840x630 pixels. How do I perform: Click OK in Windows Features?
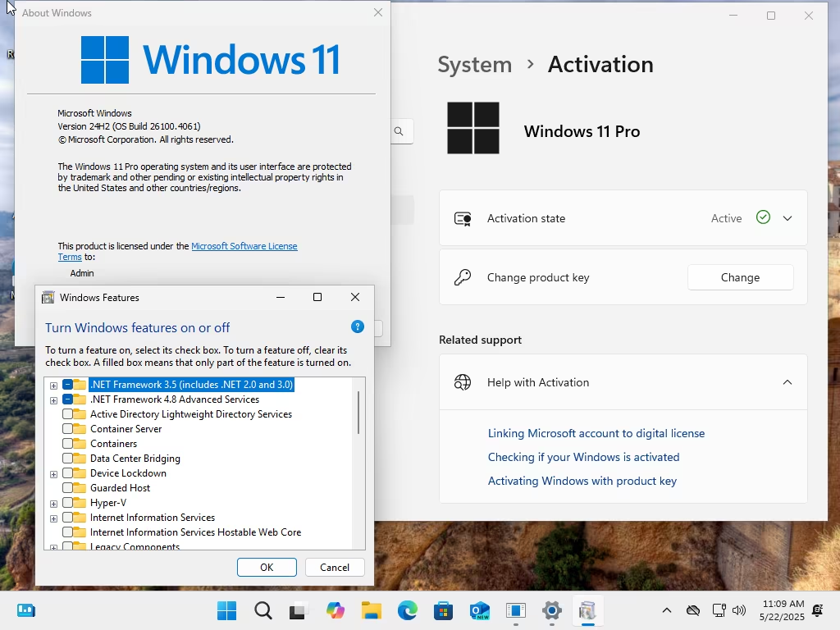(x=267, y=568)
